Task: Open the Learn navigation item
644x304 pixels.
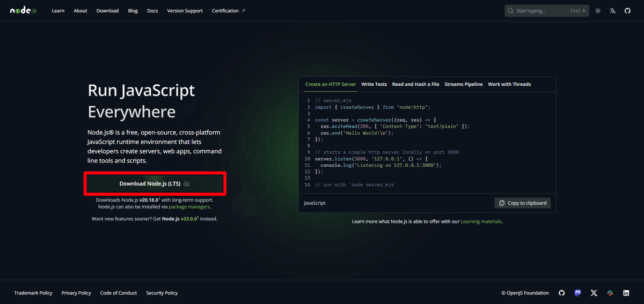Action: click(58, 11)
